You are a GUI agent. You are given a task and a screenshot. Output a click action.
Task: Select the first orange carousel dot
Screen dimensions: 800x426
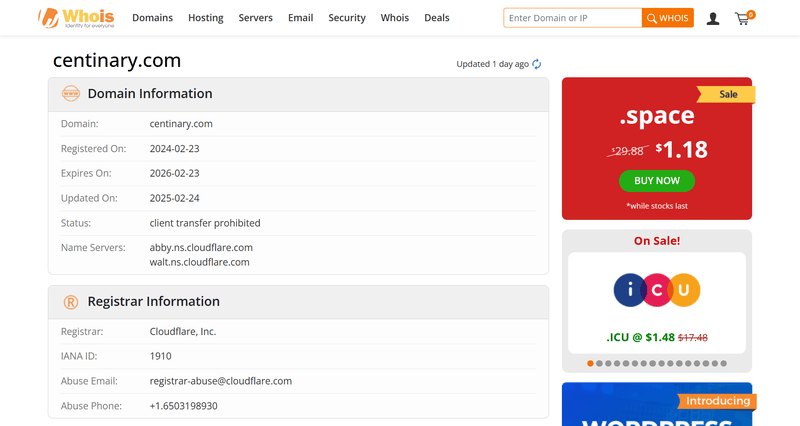(590, 363)
